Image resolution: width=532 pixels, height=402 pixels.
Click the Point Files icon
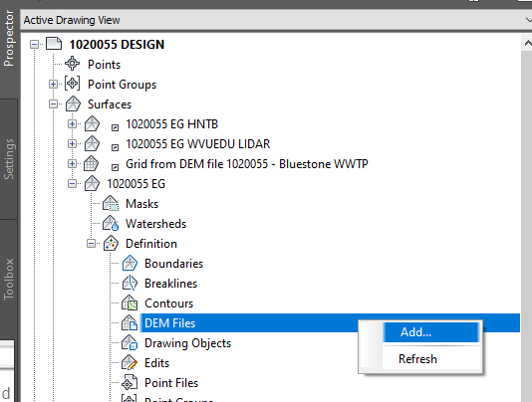pos(130,383)
